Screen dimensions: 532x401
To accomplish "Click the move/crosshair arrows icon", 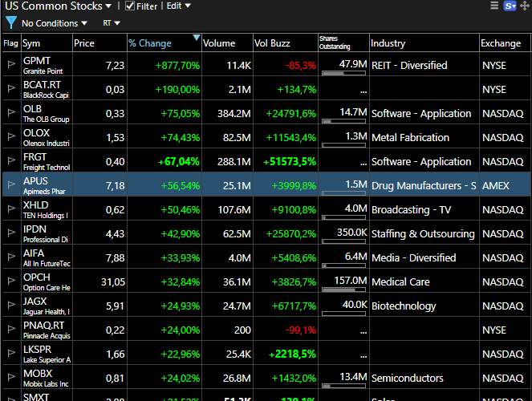I will 524,6.
